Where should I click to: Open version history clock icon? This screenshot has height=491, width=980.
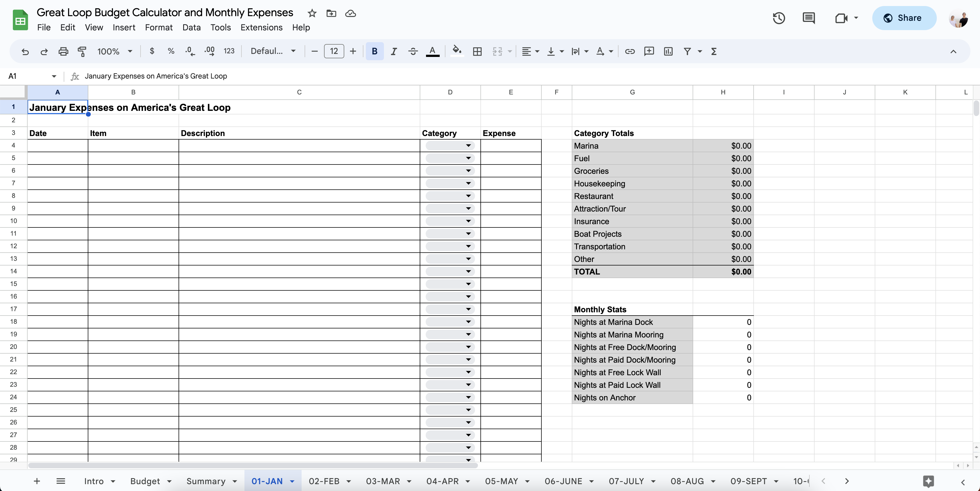tap(779, 18)
